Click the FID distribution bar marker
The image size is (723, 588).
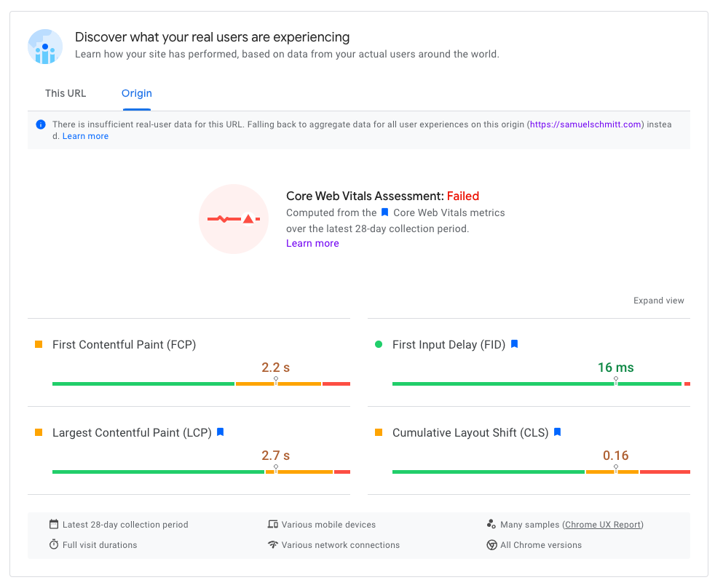click(x=616, y=381)
